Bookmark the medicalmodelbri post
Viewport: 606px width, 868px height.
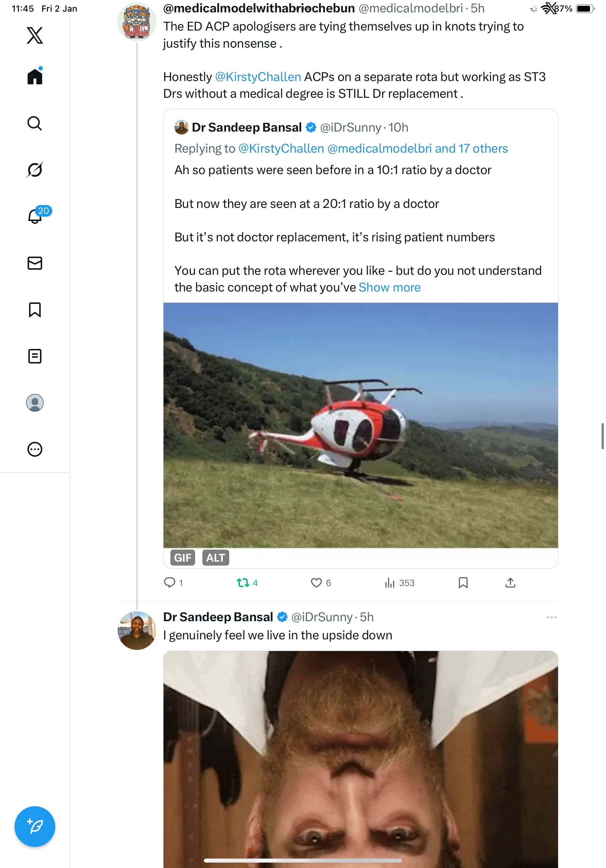(463, 583)
